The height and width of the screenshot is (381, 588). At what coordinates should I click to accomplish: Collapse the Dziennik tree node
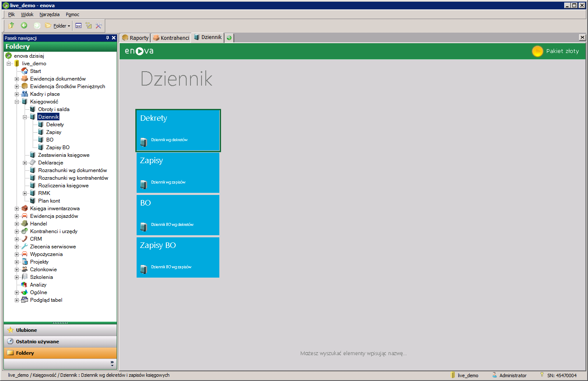click(x=25, y=117)
